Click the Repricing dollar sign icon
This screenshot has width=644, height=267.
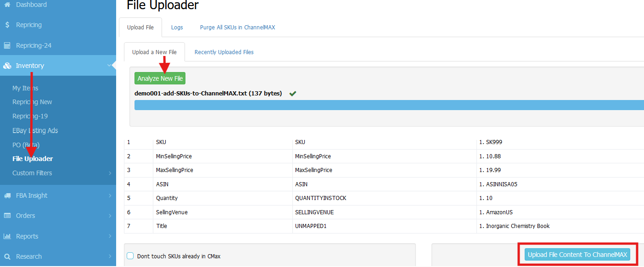[x=7, y=25]
